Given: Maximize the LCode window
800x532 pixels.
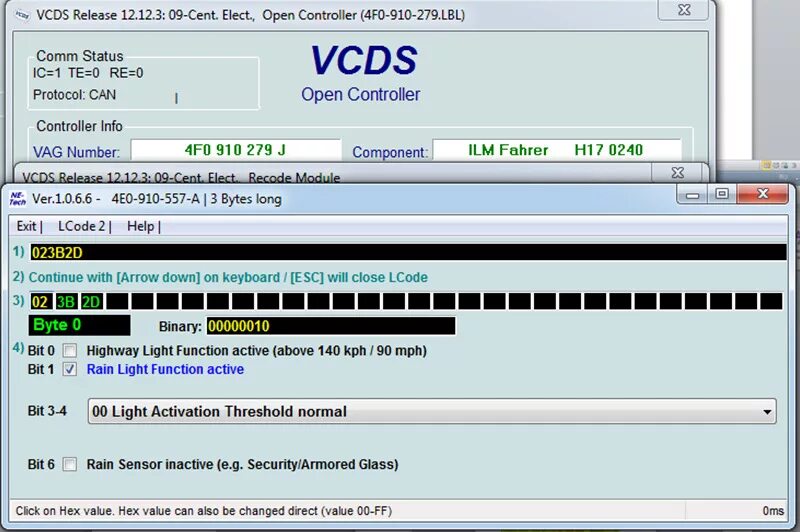Looking at the screenshot, I should tap(721, 194).
